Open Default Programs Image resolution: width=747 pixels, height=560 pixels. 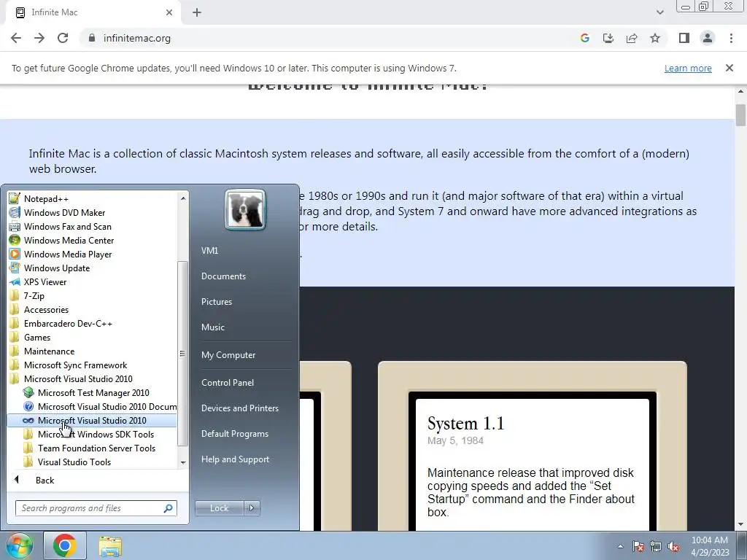pyautogui.click(x=234, y=434)
